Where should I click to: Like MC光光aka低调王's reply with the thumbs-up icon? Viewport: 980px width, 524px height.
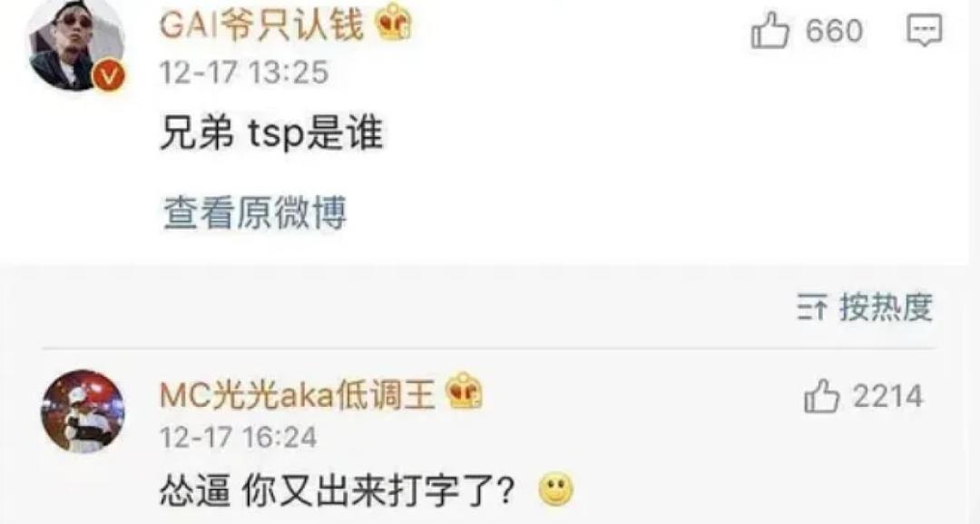coord(821,397)
